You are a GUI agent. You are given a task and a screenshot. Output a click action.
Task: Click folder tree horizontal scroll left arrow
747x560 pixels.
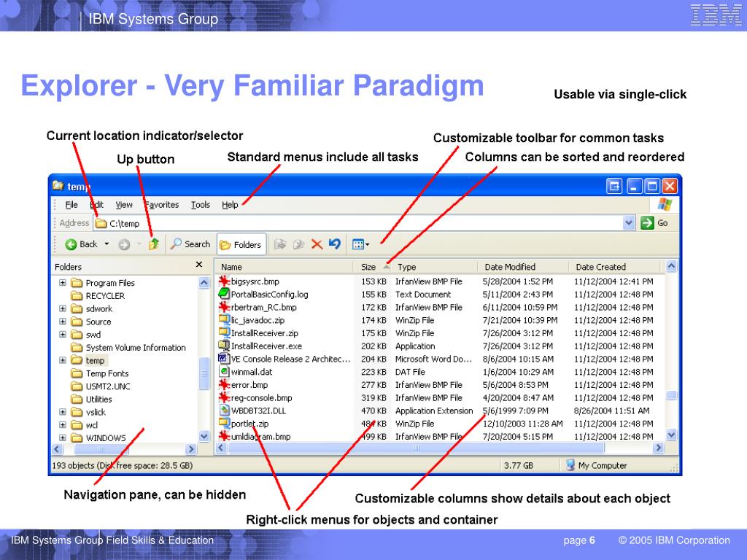pos(57,449)
